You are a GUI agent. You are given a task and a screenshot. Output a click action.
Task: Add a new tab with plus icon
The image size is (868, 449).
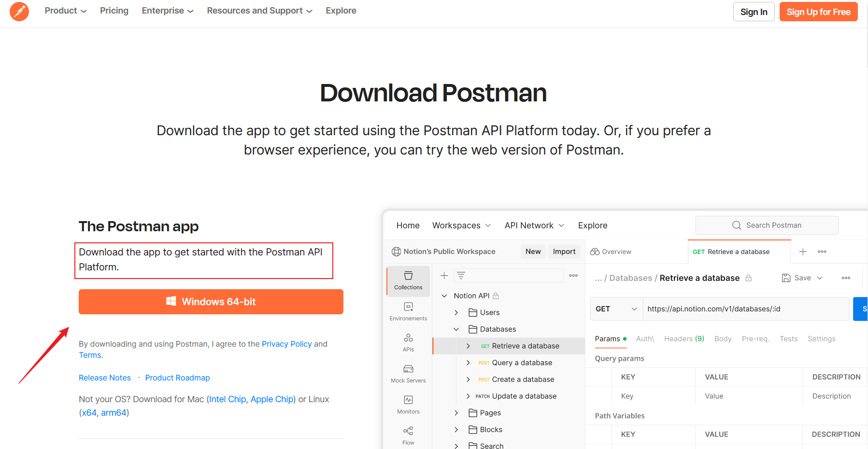pyautogui.click(x=803, y=252)
